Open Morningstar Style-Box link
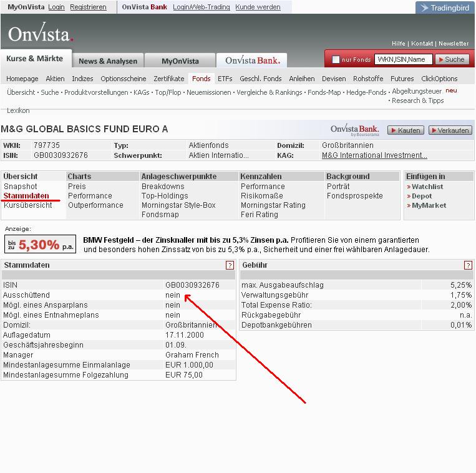The image size is (476, 473). pos(178,205)
